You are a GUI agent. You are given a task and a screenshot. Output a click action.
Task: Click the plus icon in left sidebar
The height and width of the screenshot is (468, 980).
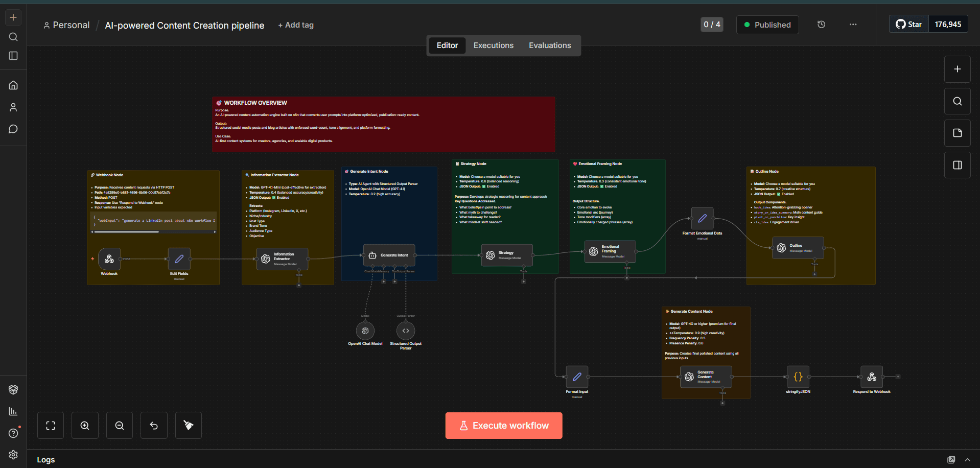click(13, 17)
